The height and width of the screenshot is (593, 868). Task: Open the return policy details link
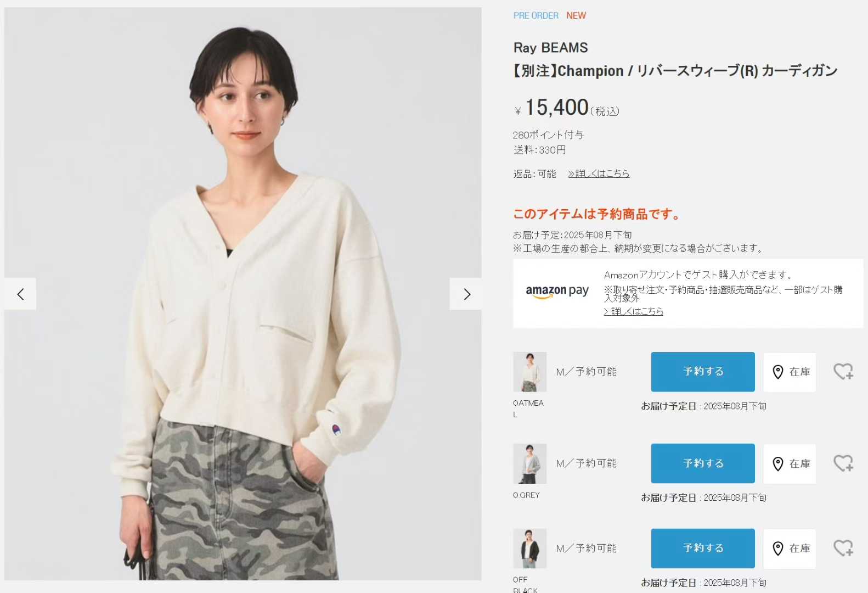coord(599,174)
